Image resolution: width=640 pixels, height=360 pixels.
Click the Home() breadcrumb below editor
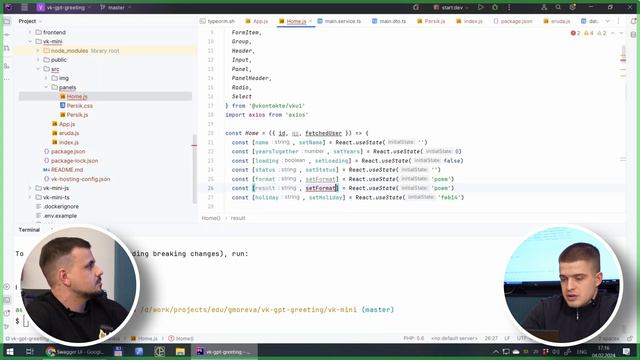(x=211, y=218)
